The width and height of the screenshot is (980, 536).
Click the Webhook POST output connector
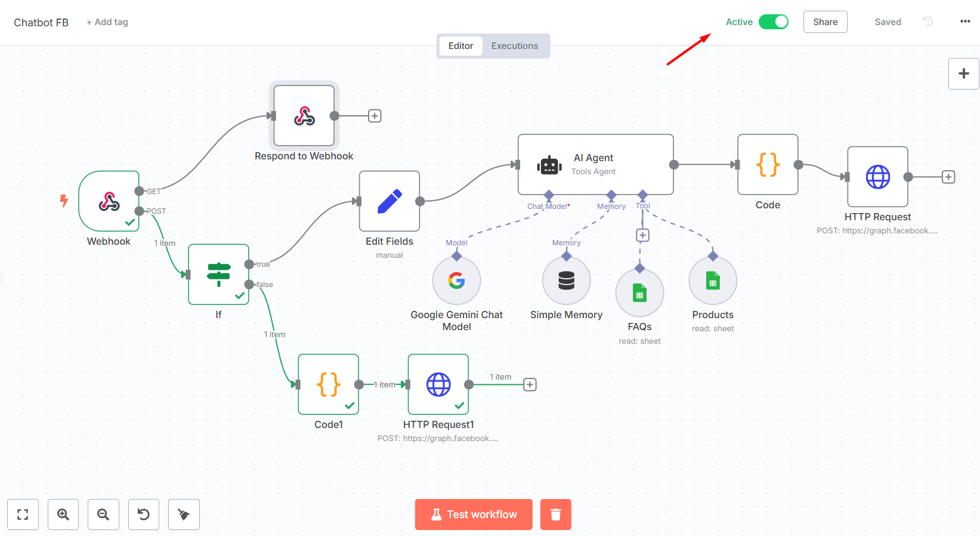pos(139,211)
